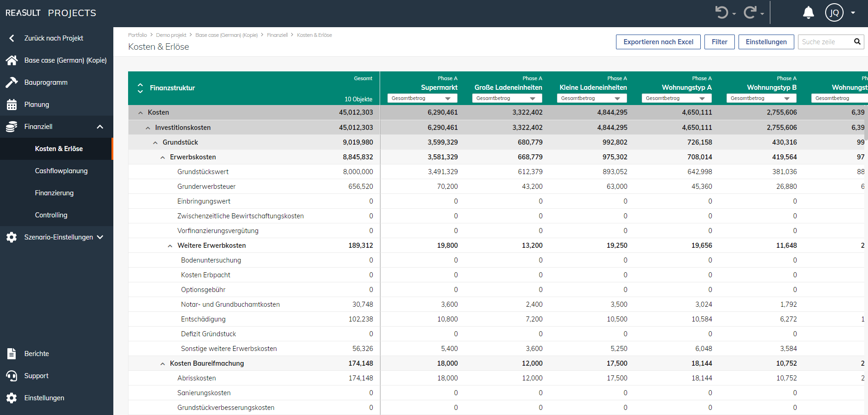The width and height of the screenshot is (868, 415).
Task: Collapse the Kosten row
Action: (141, 112)
